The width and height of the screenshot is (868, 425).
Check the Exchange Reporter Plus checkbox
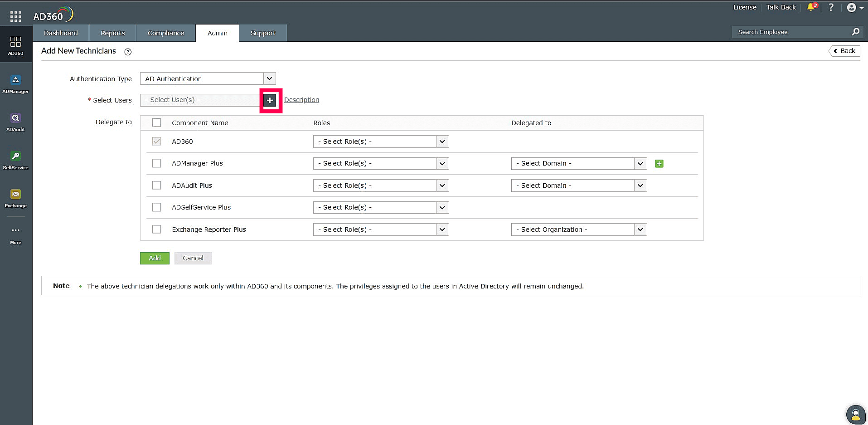156,229
